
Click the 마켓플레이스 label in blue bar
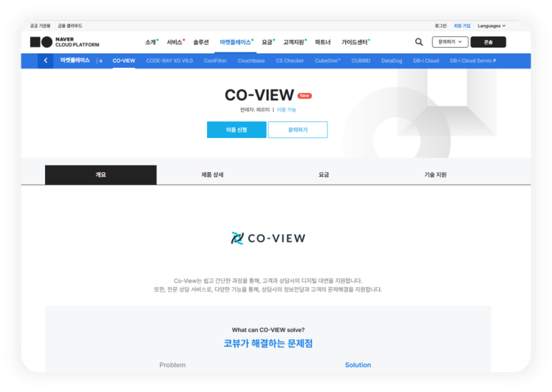point(75,61)
